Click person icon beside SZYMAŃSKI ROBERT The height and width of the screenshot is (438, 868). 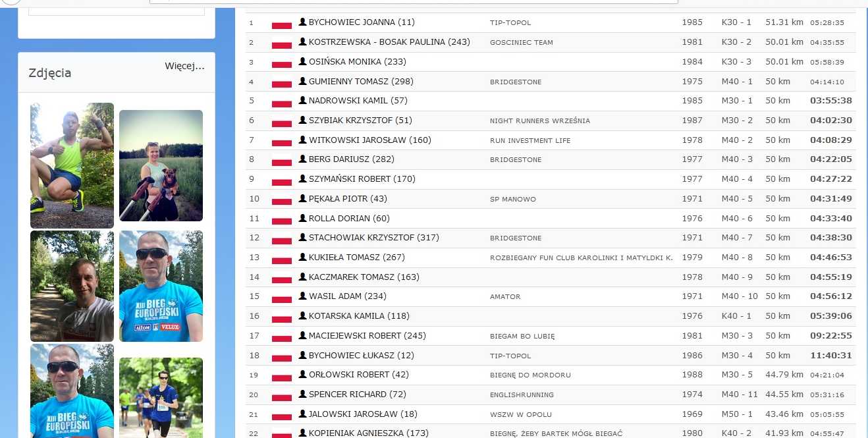coord(302,178)
